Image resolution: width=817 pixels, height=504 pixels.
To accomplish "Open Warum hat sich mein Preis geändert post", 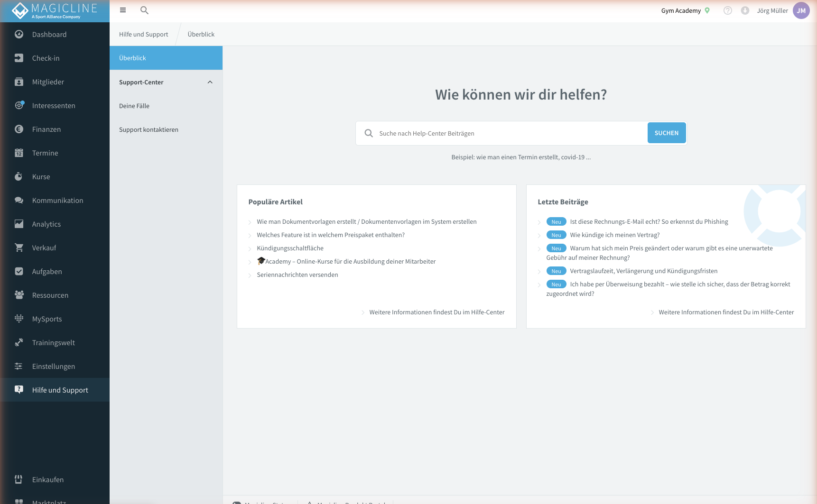I will 659,253.
